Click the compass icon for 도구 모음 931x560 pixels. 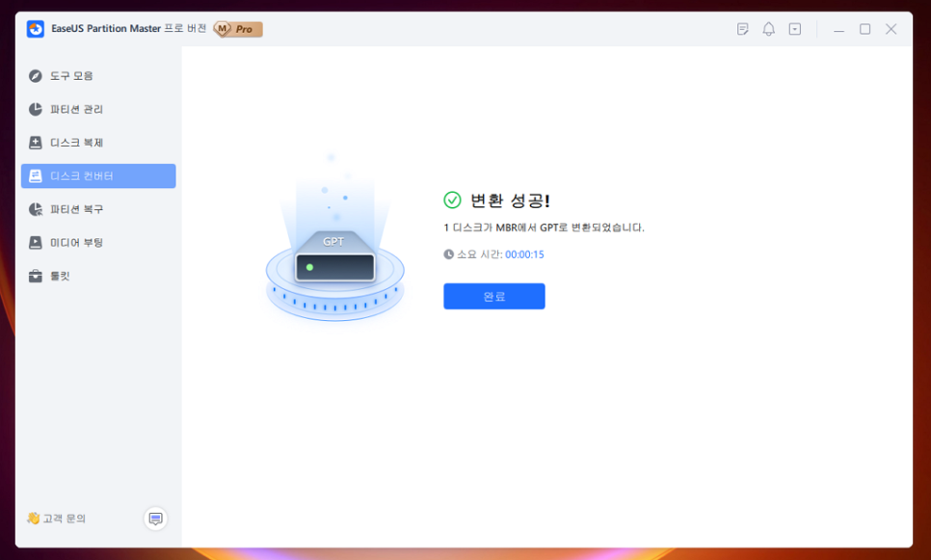[x=36, y=76]
